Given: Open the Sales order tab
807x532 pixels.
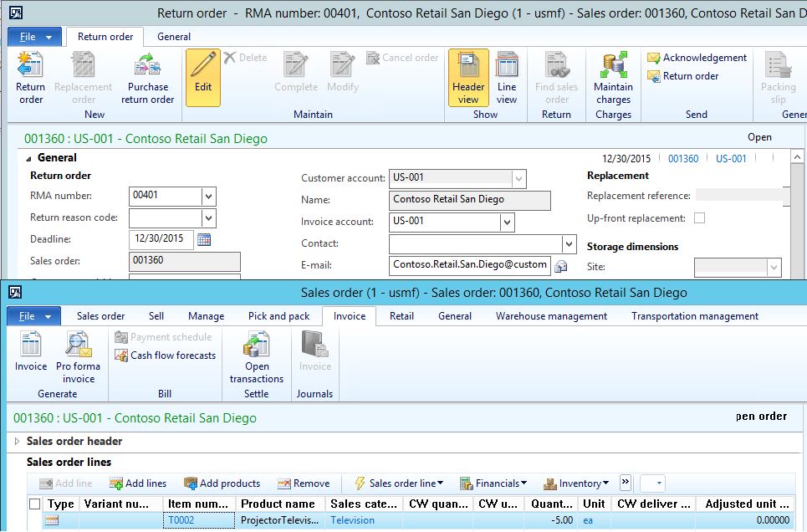Looking at the screenshot, I should 100,316.
